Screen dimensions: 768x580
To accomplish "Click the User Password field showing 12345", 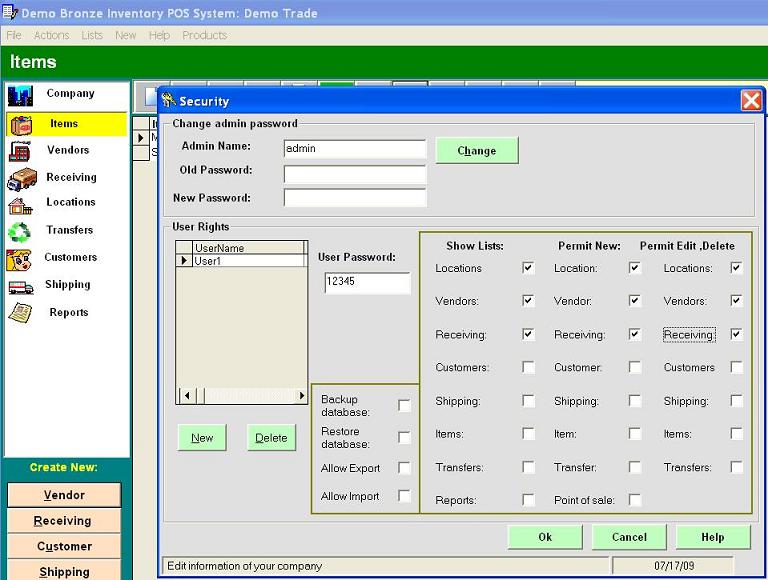I will tap(367, 283).
